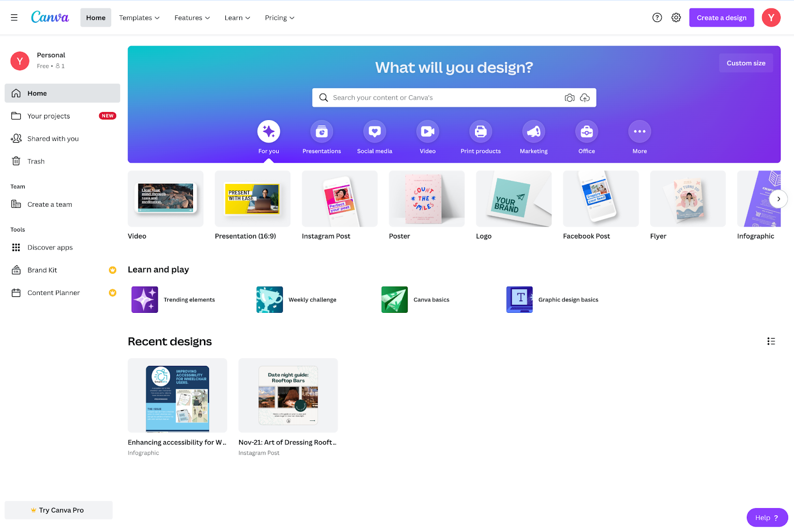Open the account avatar in the header
Image resolution: width=794 pixels, height=532 pixels.
[771, 18]
